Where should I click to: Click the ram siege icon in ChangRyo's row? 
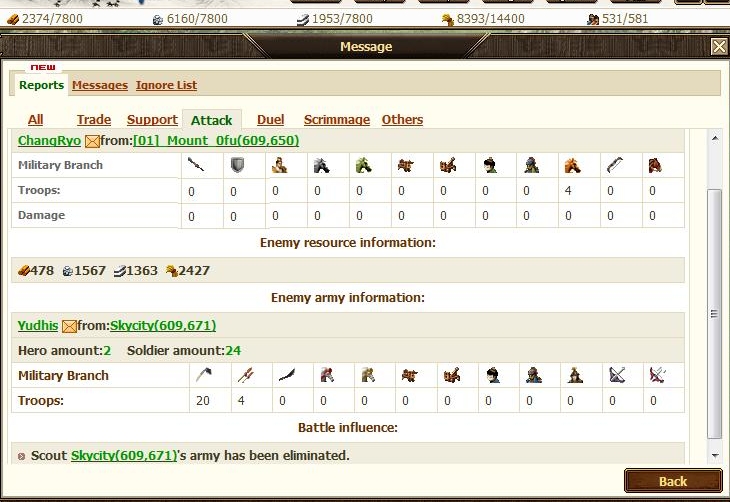point(406,165)
